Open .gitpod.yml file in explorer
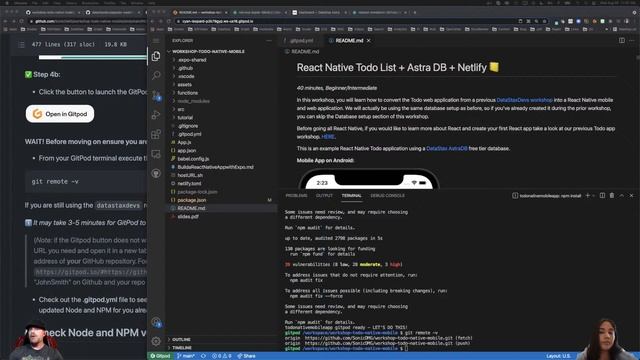 click(x=189, y=134)
